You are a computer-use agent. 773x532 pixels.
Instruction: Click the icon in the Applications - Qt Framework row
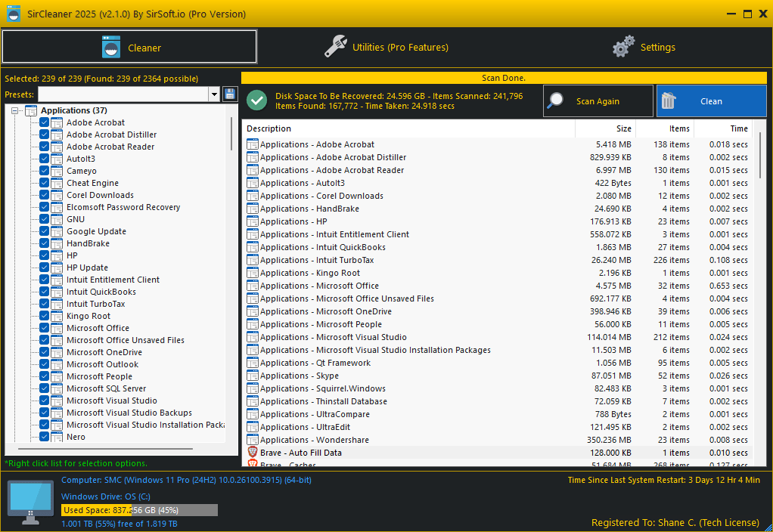tap(253, 363)
